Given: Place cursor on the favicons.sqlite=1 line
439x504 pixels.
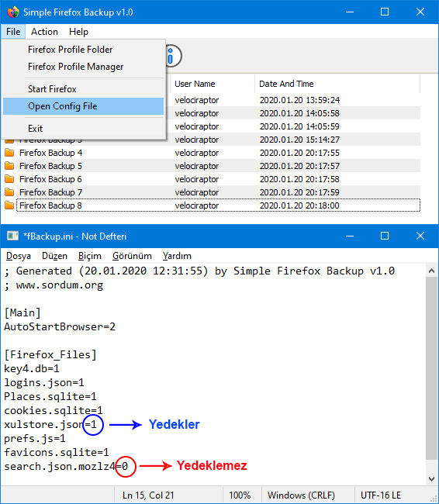Looking at the screenshot, I should (57, 453).
